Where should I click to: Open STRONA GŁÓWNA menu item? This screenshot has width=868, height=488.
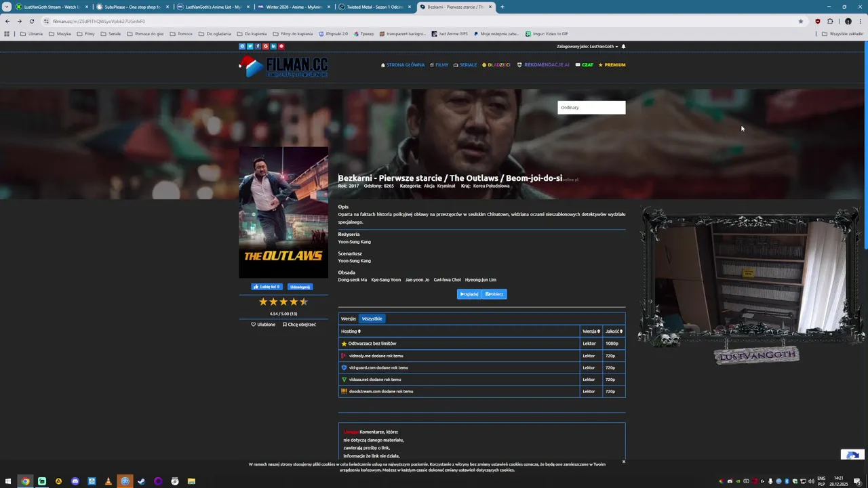[x=403, y=65]
